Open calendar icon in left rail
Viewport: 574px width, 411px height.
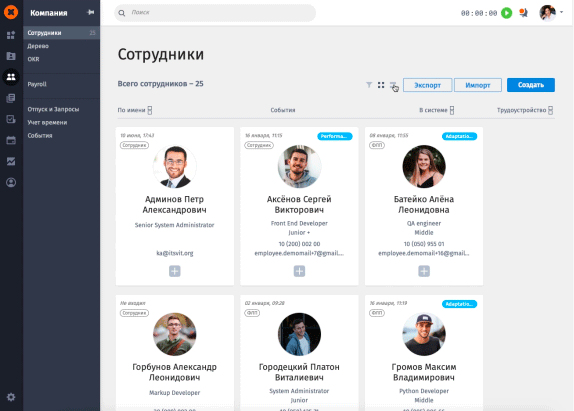coord(11,140)
